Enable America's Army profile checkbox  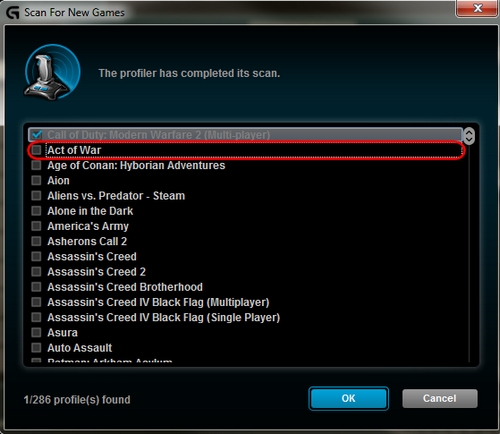36,226
